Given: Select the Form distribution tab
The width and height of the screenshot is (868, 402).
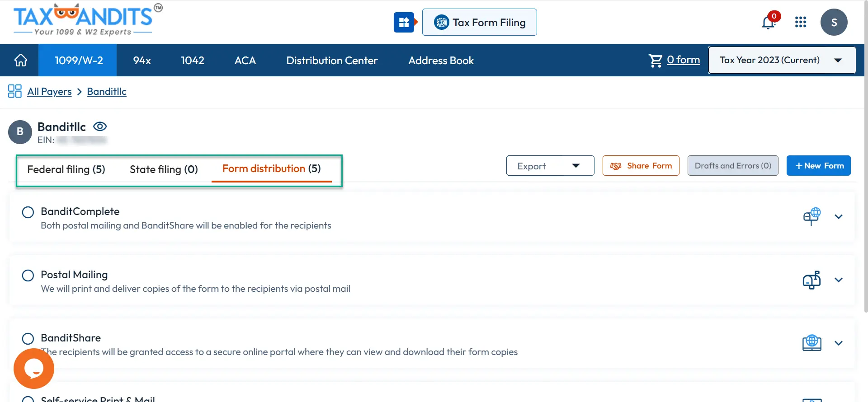Looking at the screenshot, I should pyautogui.click(x=272, y=168).
